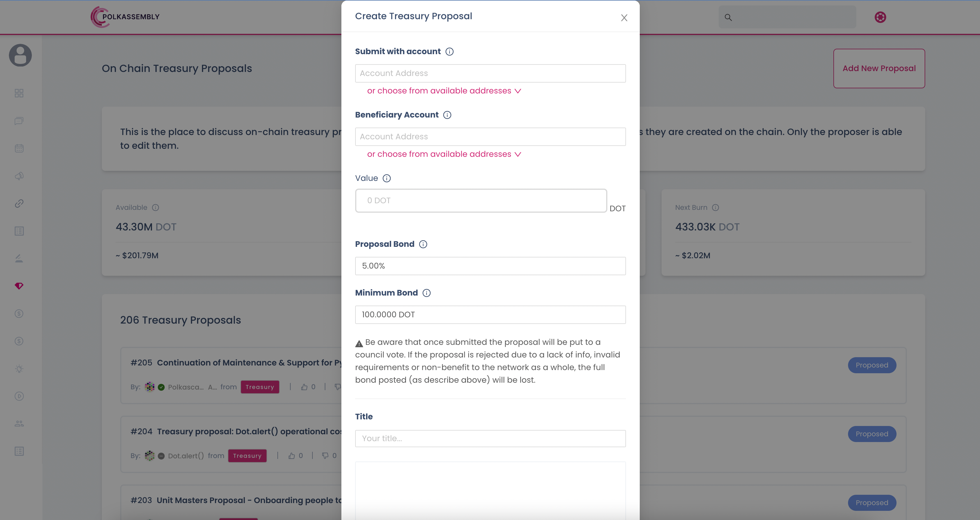Image resolution: width=980 pixels, height=520 pixels.
Task: Click the header search box
Action: (x=787, y=17)
